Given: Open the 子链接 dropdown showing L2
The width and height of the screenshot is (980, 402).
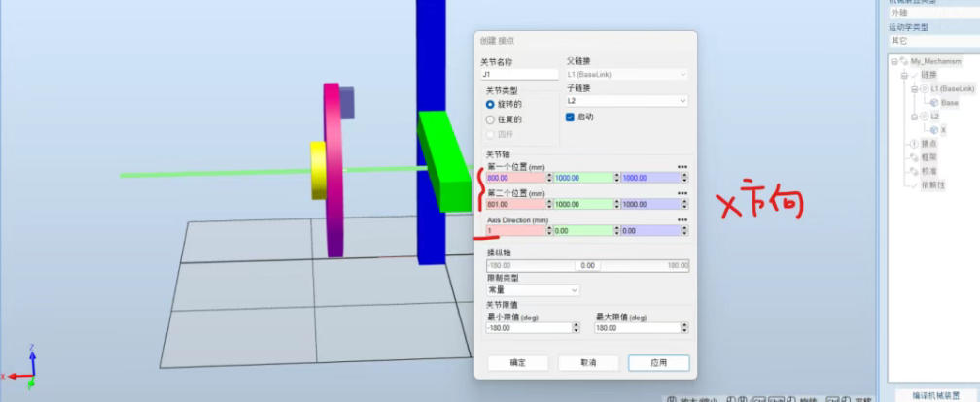Looking at the screenshot, I should [x=627, y=101].
